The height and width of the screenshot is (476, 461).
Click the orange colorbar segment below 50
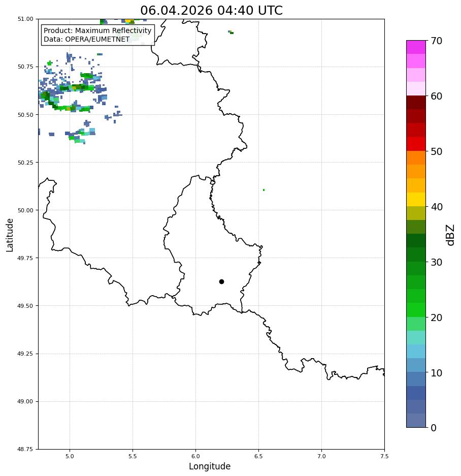416,158
